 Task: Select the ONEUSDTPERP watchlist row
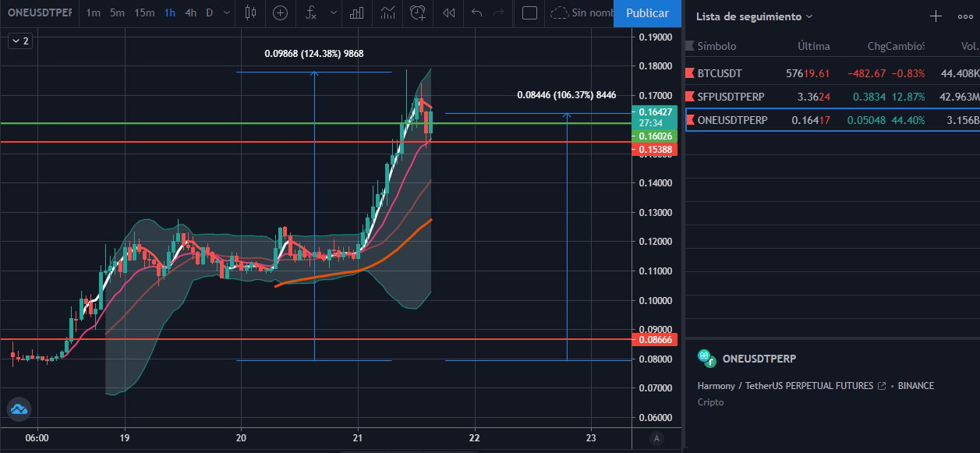pyautogui.click(x=832, y=120)
